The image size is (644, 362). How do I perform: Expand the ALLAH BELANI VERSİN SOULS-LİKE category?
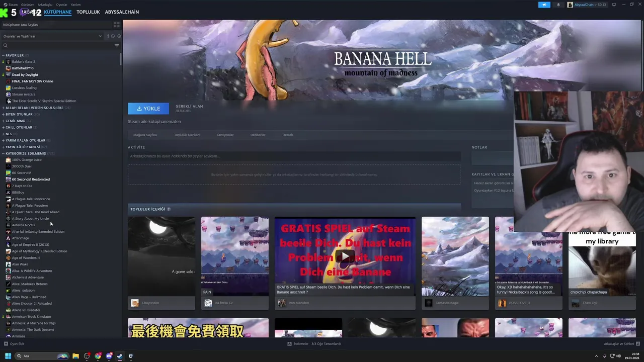3,108
